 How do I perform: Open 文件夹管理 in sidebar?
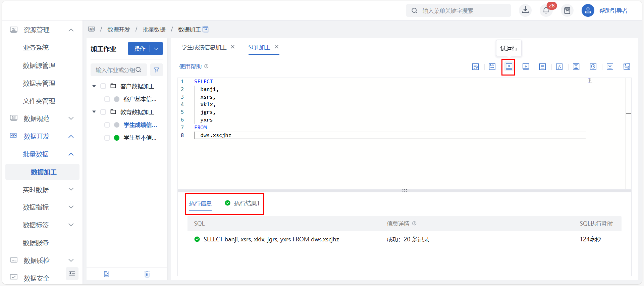tap(39, 101)
